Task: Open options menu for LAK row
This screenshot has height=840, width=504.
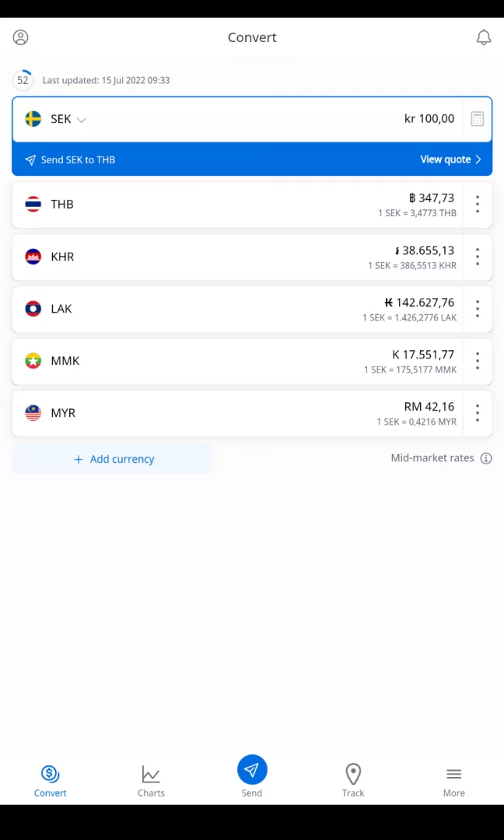Action: (478, 309)
